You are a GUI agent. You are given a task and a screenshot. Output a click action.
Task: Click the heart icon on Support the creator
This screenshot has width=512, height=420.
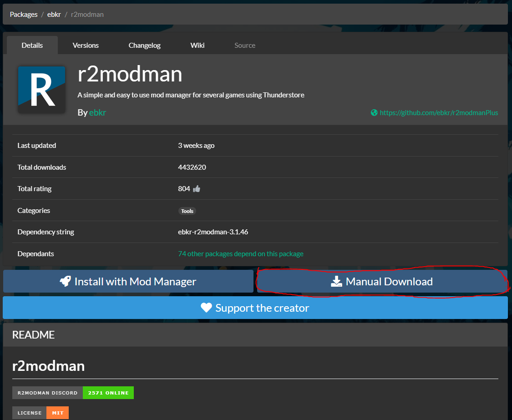206,308
